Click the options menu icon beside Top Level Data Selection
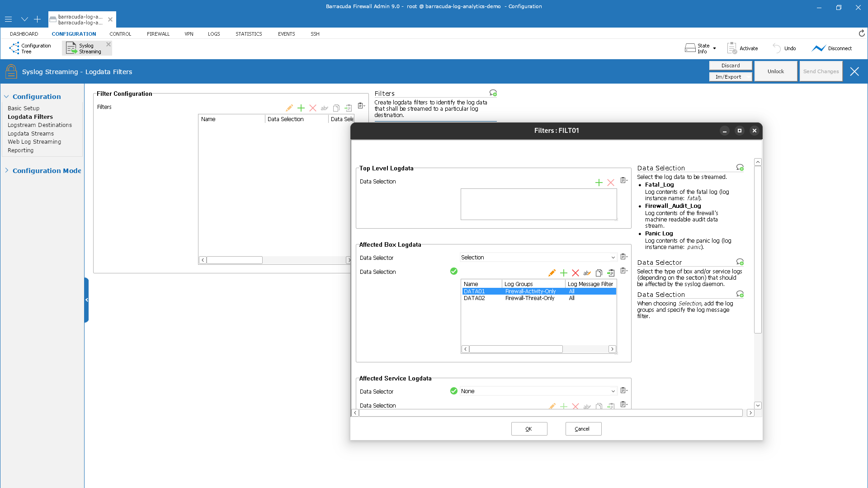 (x=624, y=180)
